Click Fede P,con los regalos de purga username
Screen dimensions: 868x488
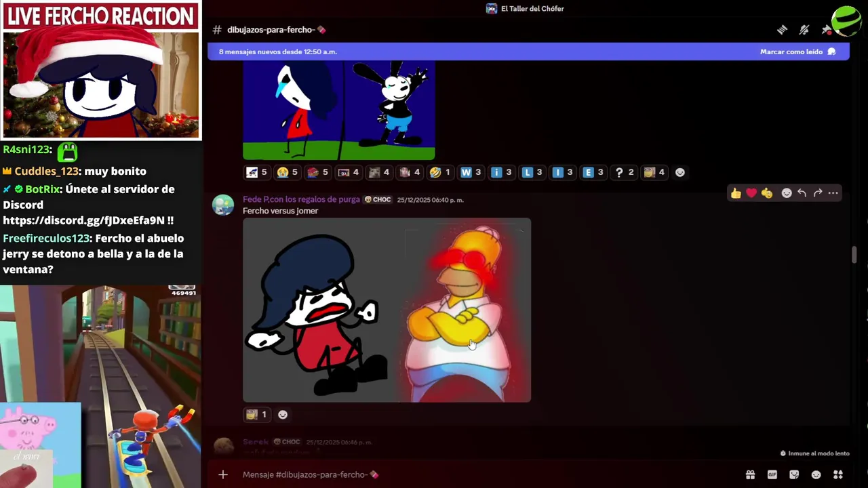coord(301,199)
